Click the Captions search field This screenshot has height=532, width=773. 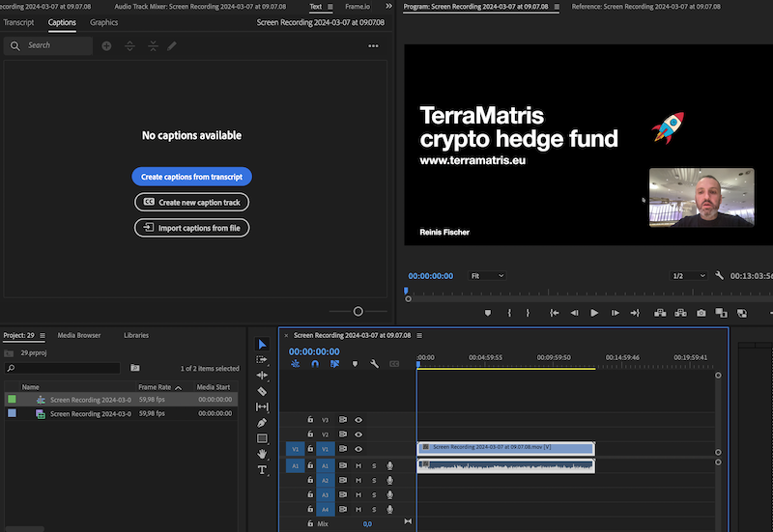coord(48,45)
